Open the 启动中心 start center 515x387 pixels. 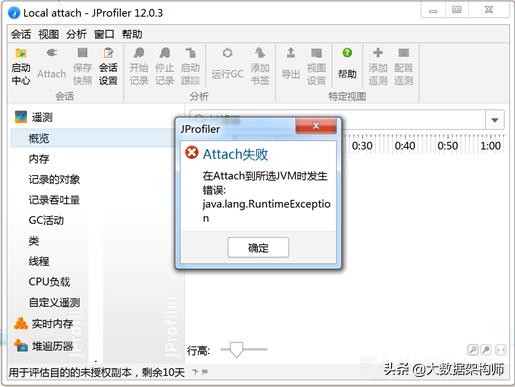pyautogui.click(x=21, y=67)
